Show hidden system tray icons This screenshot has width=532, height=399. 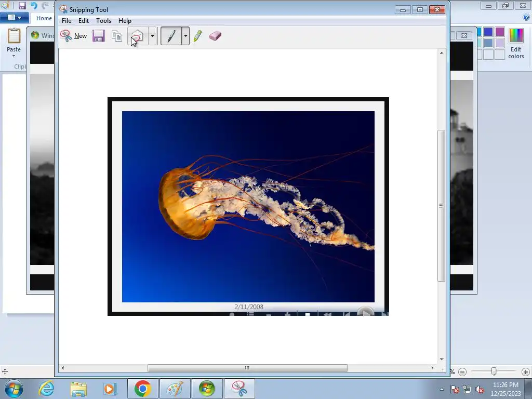point(442,389)
